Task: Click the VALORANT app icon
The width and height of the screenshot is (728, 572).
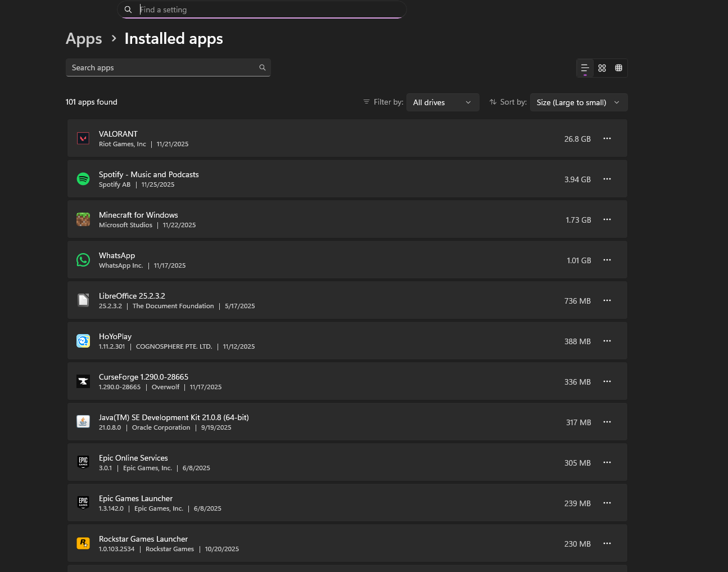Action: tap(83, 138)
